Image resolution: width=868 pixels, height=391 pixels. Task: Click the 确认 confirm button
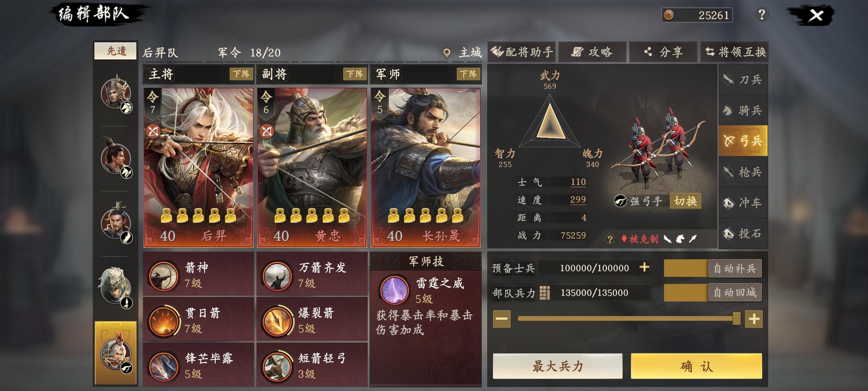(696, 366)
